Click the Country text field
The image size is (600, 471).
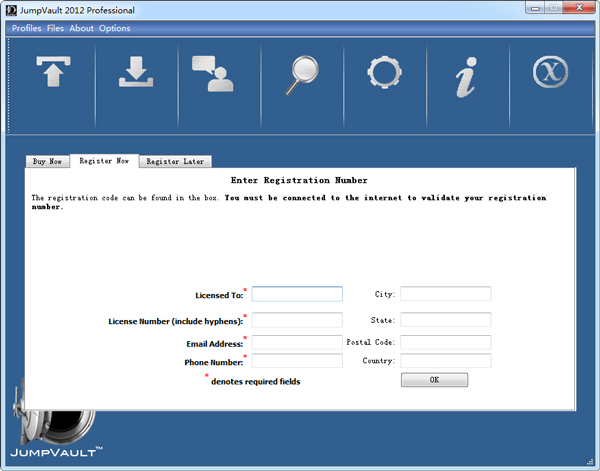coord(446,361)
